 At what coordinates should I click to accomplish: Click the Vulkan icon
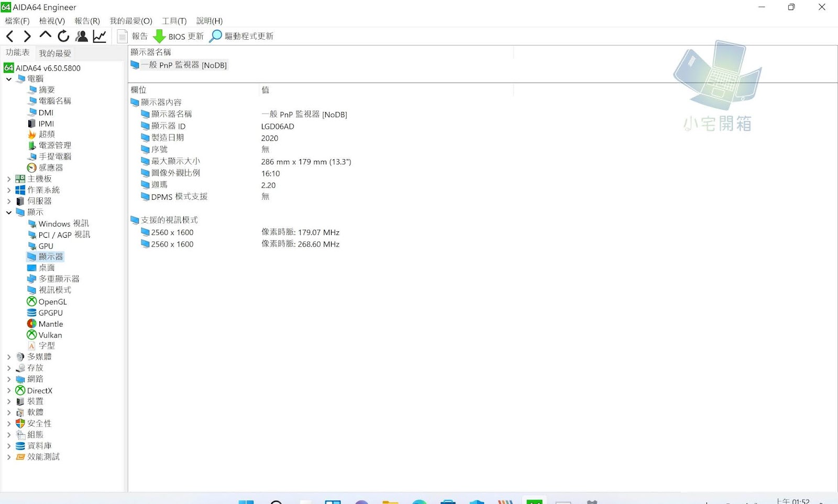click(x=32, y=335)
